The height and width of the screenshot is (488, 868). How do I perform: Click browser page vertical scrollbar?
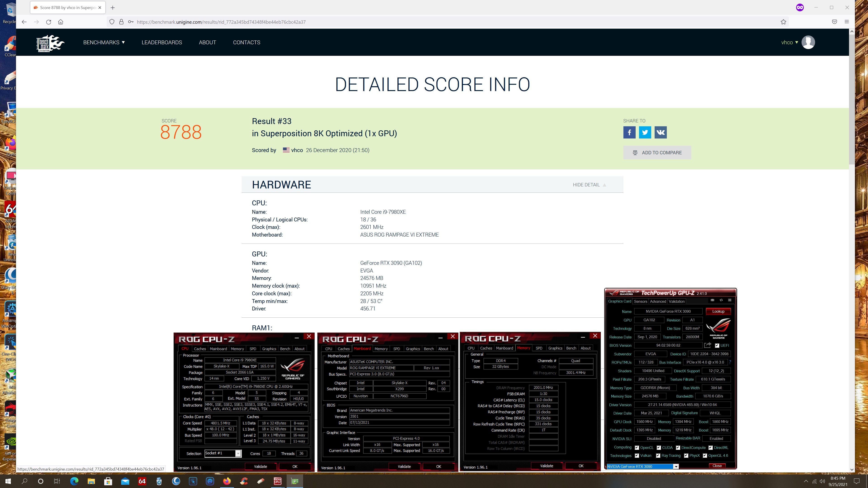click(x=851, y=99)
